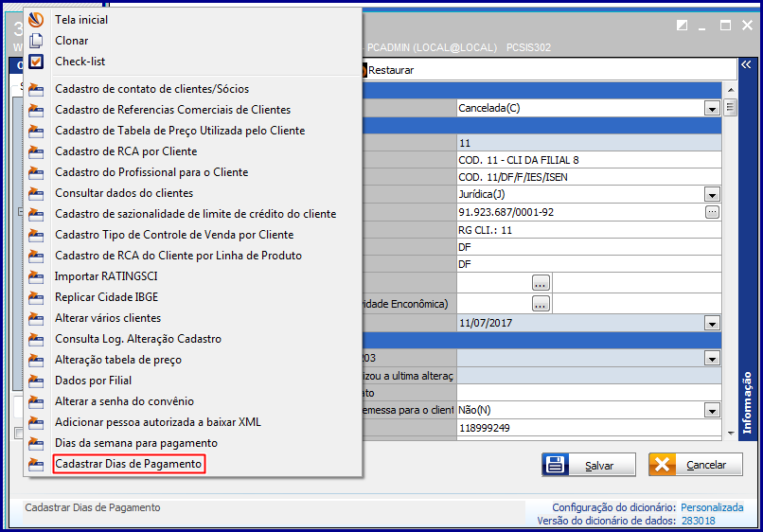Click icon beside Cadastro de RCA por Linha de Produto
This screenshot has height=532, width=763.
pos(36,256)
